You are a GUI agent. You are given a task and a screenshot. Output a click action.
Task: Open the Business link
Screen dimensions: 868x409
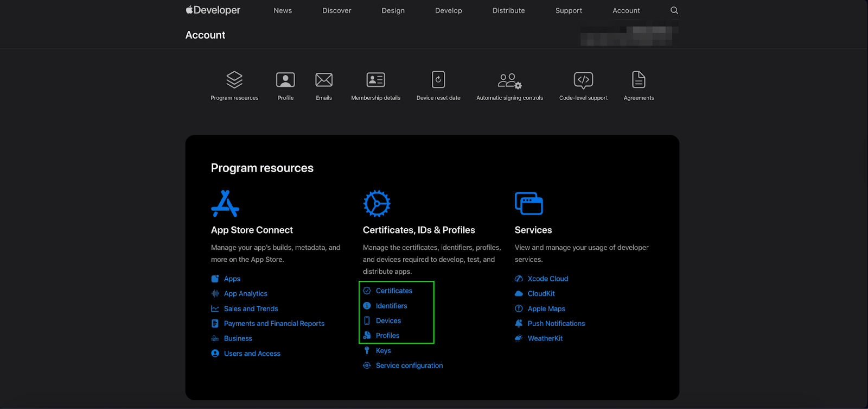238,338
